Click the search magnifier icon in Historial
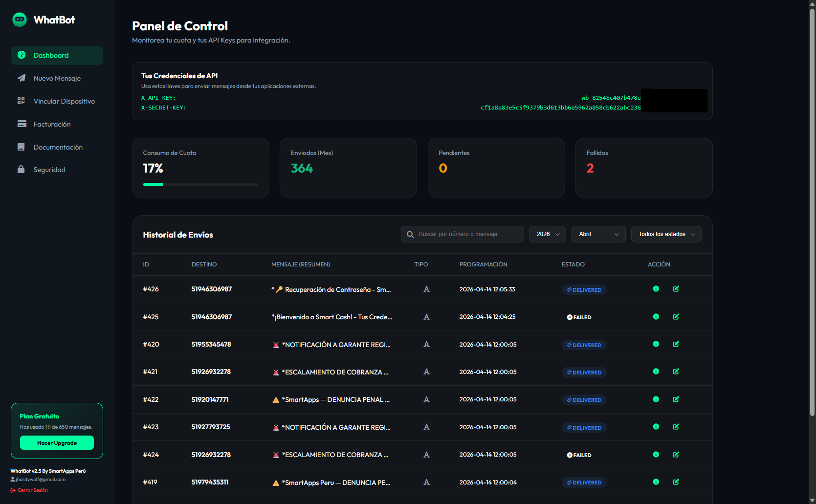816x504 pixels. click(410, 234)
